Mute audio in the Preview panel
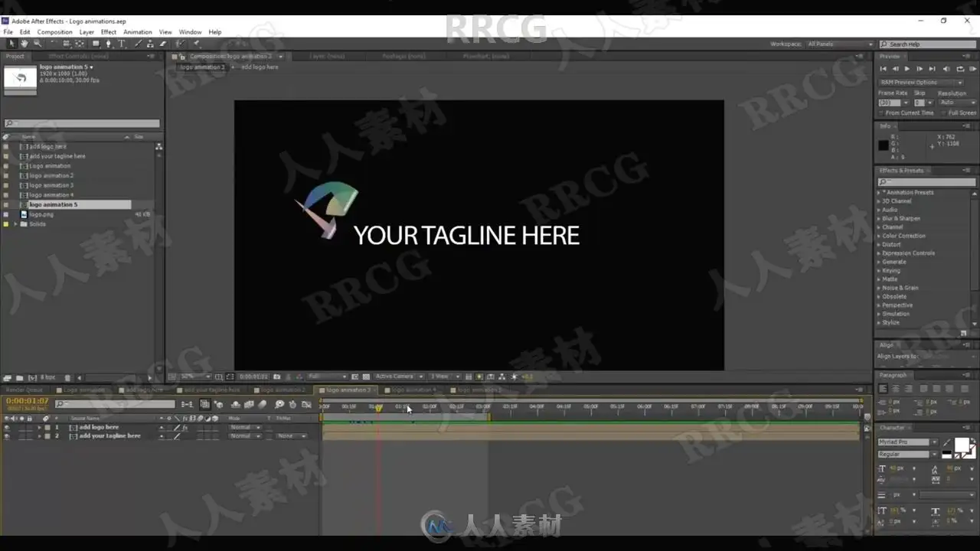The width and height of the screenshot is (980, 551). coord(946,69)
